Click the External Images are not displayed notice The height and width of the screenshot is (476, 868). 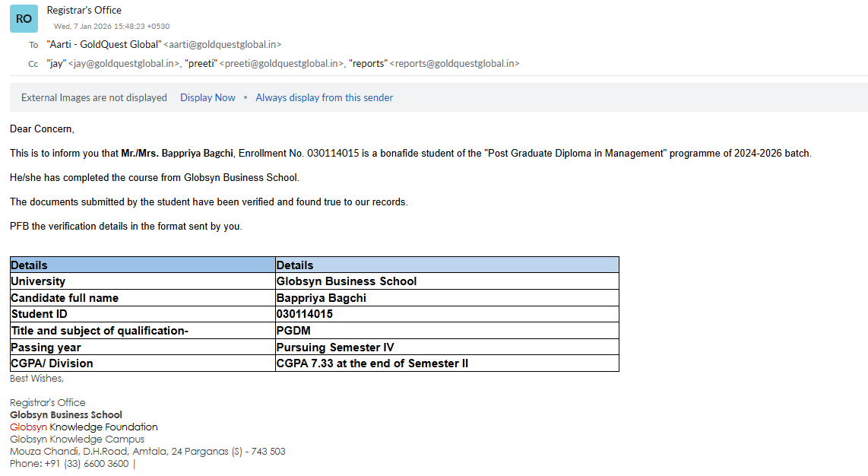pos(94,97)
